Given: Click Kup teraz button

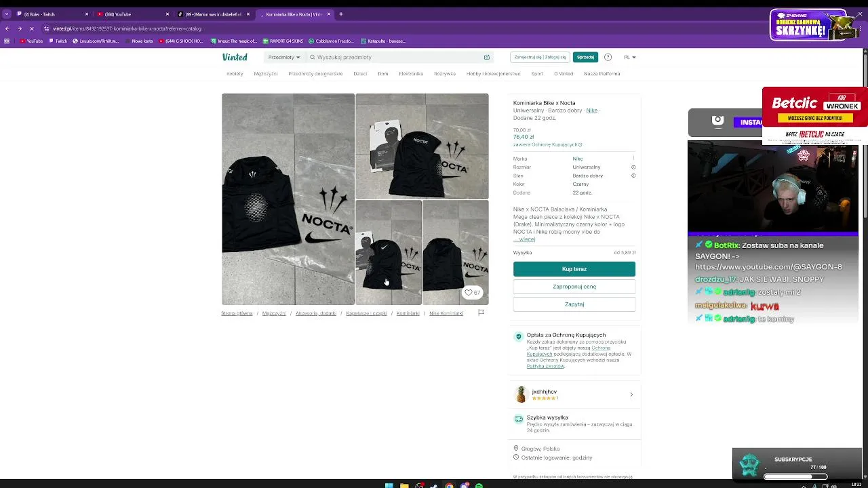Looking at the screenshot, I should (x=574, y=269).
